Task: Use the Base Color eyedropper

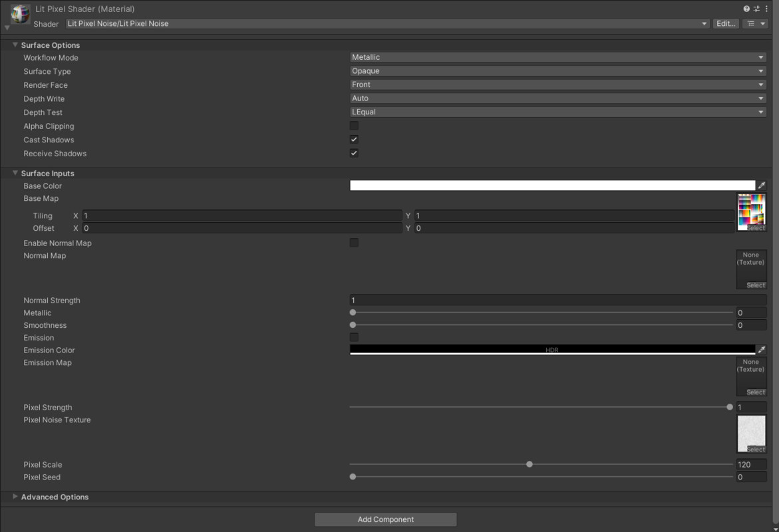Action: 762,186
